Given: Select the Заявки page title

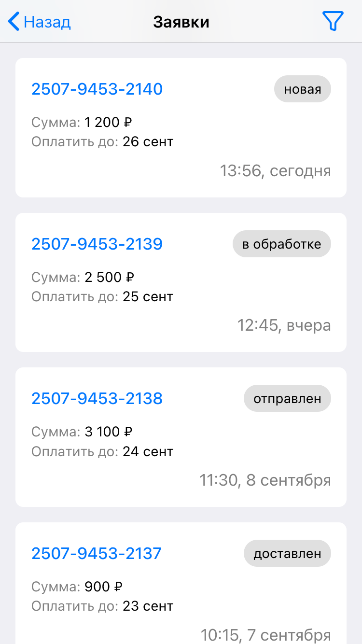Looking at the screenshot, I should click(x=181, y=22).
